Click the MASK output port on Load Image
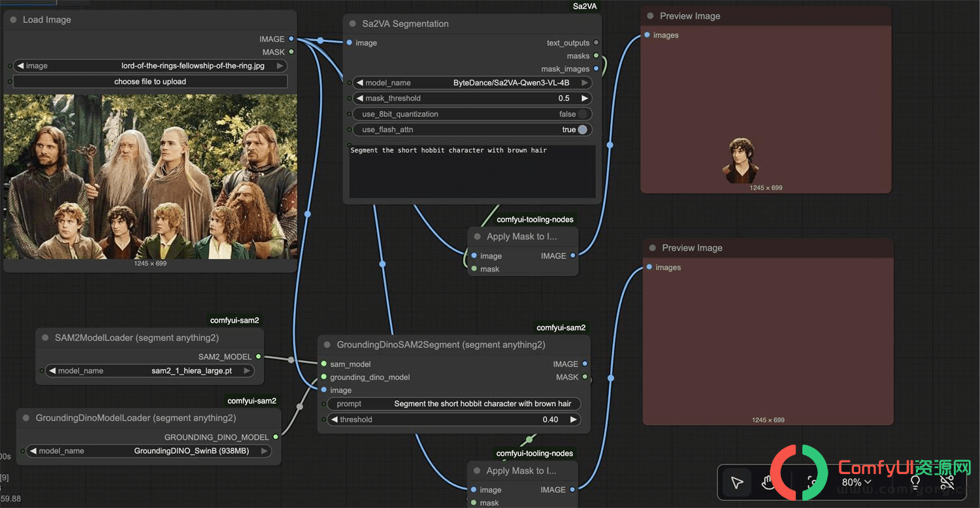The image size is (980, 508). pos(291,52)
